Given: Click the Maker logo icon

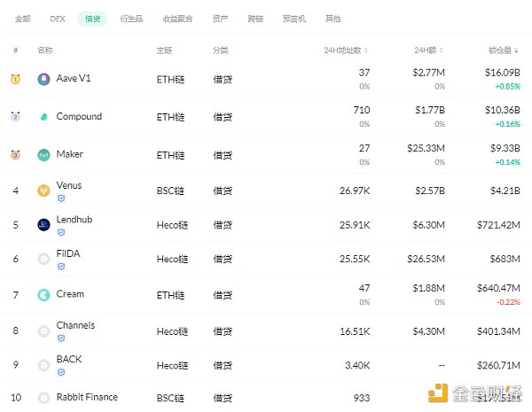Looking at the screenshot, I should pos(43,155).
